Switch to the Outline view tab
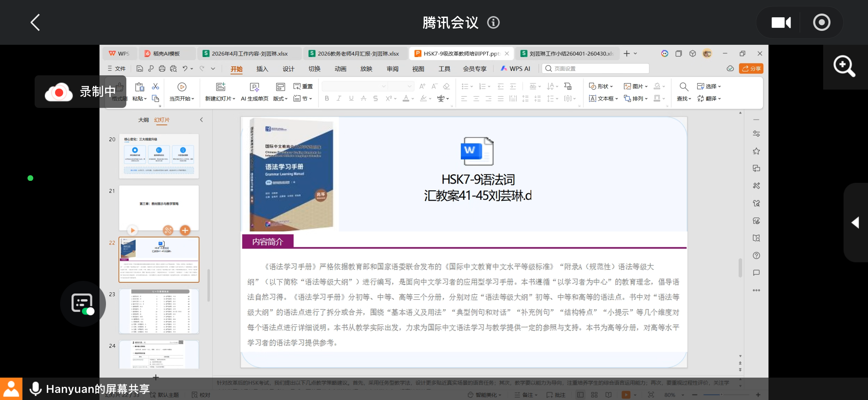868x400 pixels. [x=143, y=120]
